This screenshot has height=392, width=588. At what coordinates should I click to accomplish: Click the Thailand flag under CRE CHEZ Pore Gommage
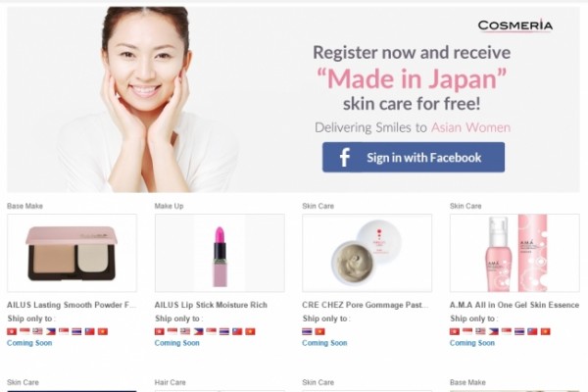coord(307,331)
